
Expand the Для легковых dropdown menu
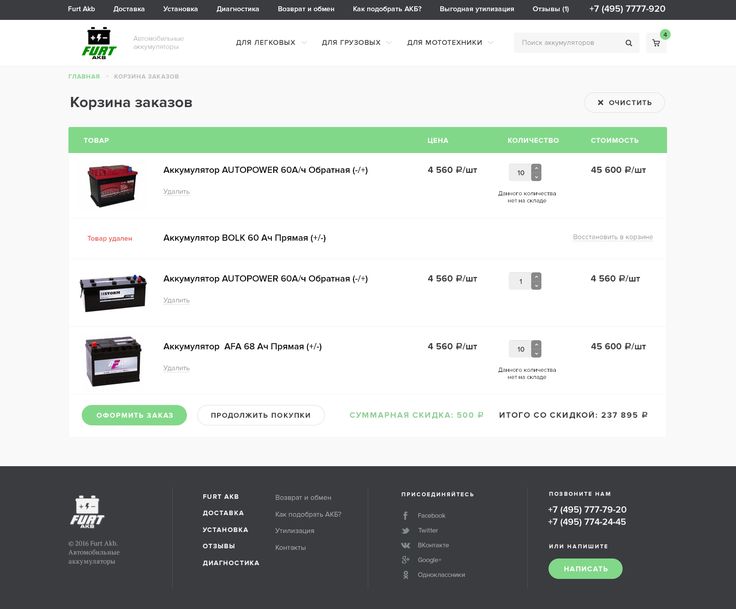tap(271, 43)
